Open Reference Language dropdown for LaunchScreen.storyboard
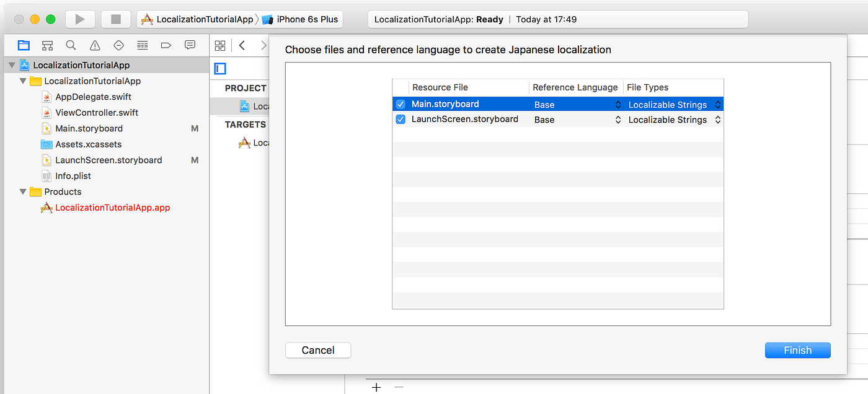 577,120
